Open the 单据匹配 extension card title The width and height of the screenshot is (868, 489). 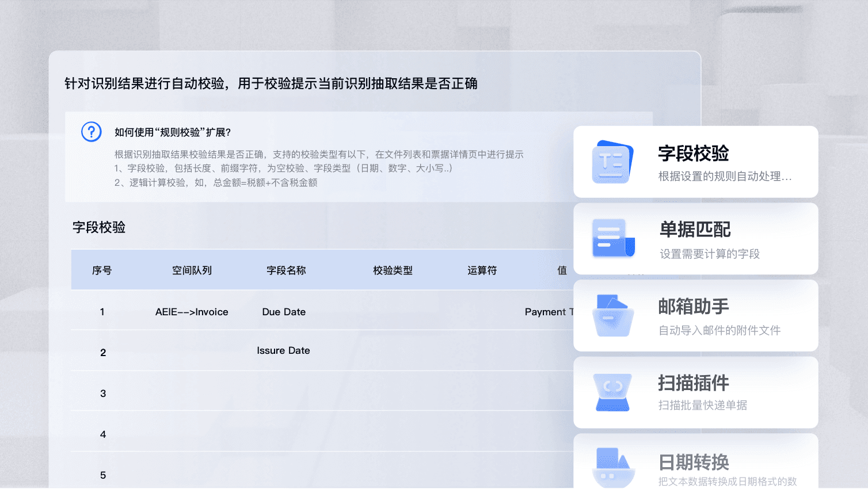(695, 230)
